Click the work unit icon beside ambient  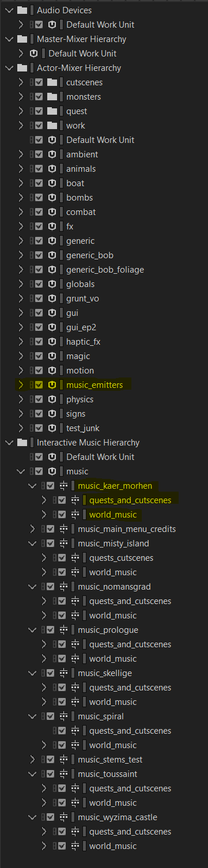(x=52, y=154)
